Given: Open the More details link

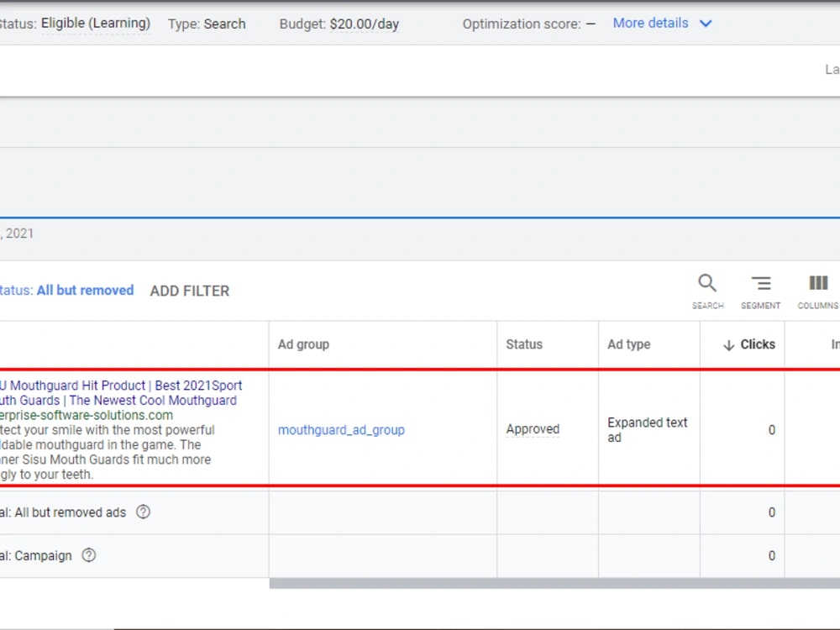Looking at the screenshot, I should point(650,23).
